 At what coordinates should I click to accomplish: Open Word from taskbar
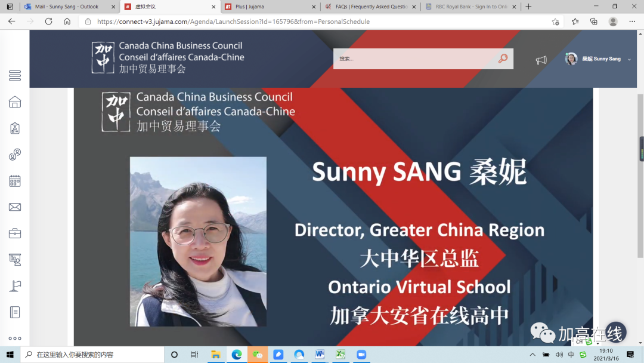320,355
